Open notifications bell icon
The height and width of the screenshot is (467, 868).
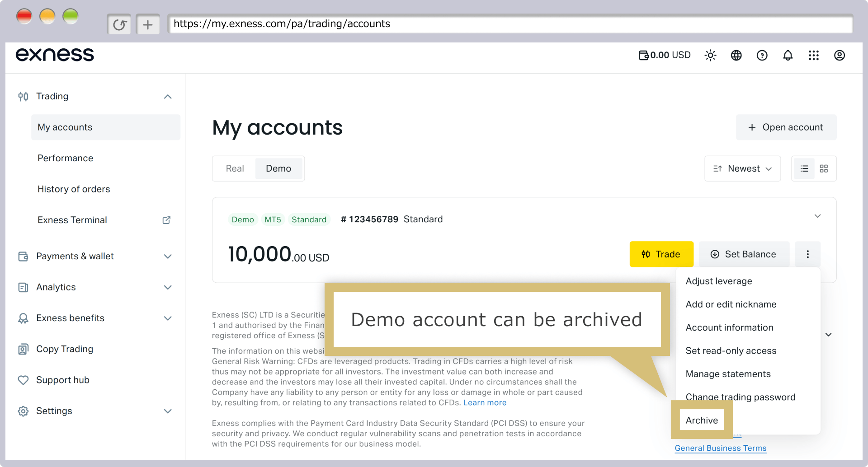(788, 55)
